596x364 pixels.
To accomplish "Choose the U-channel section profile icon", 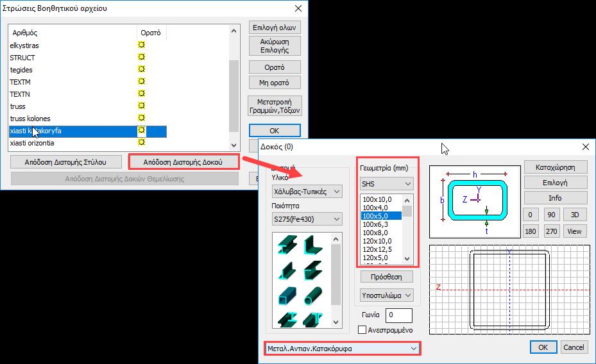I will (313, 270).
